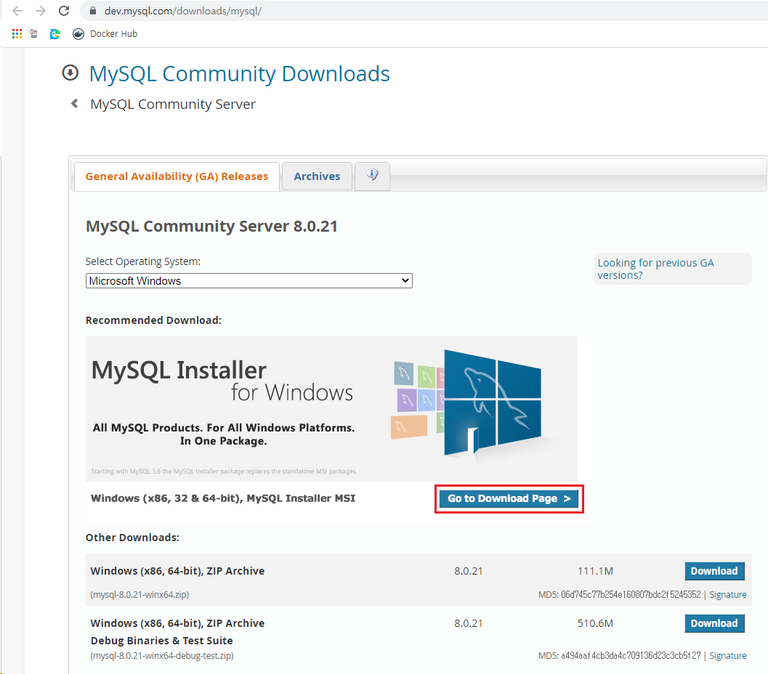
Task: Open Signature link for debug-test zip
Action: [x=728, y=656]
